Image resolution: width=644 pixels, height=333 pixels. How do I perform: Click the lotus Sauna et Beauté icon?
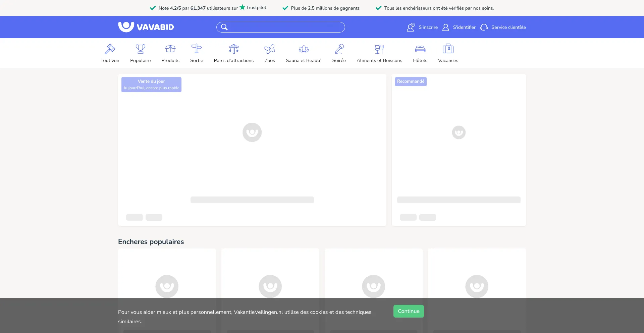(x=304, y=49)
